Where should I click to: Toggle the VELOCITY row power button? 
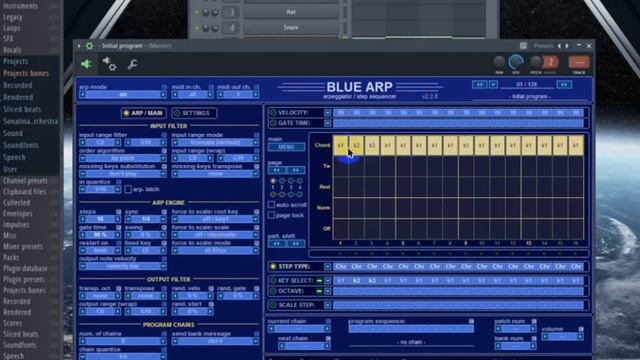[x=273, y=113]
